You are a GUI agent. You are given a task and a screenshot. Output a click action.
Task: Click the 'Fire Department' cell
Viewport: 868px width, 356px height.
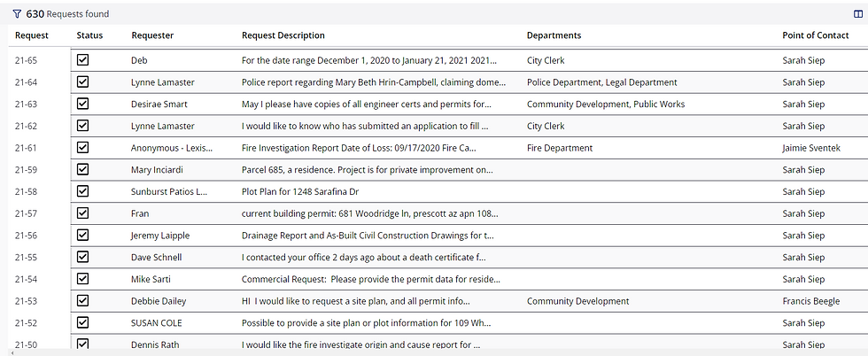pyautogui.click(x=560, y=148)
